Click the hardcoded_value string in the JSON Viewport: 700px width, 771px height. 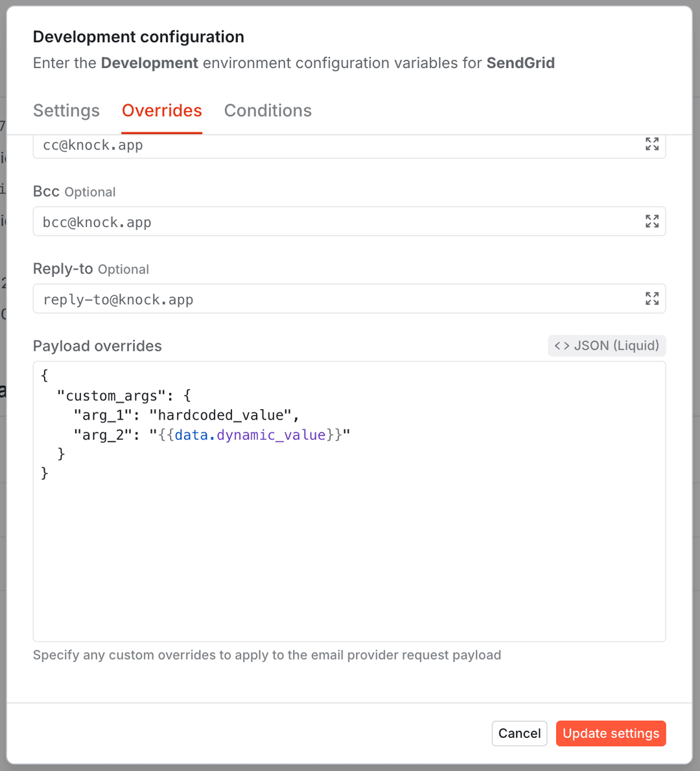[222, 414]
